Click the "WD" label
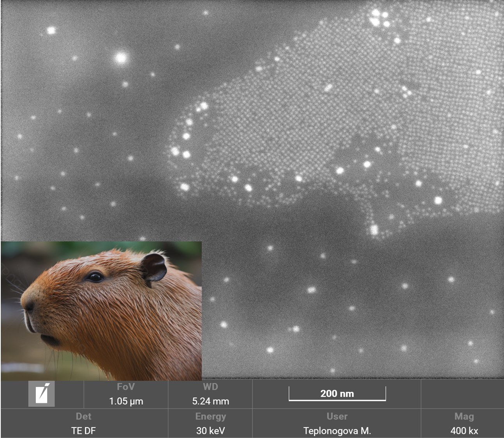 pos(210,387)
